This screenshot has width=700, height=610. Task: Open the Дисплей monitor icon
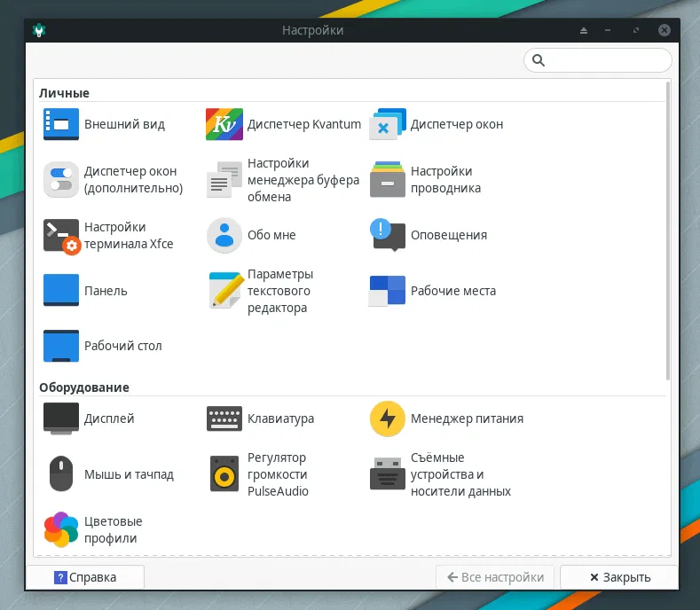pos(61,418)
